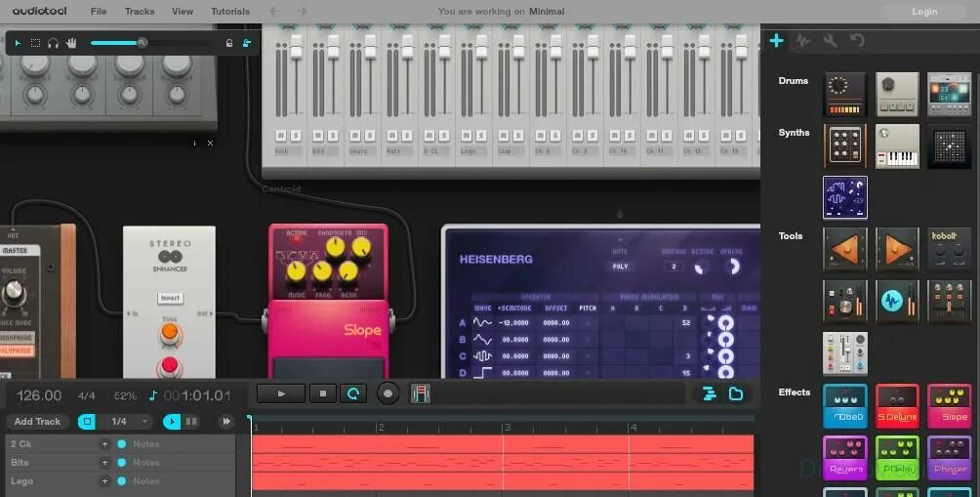
Task: Add the blue audio waveform tool device
Action: coord(897,302)
